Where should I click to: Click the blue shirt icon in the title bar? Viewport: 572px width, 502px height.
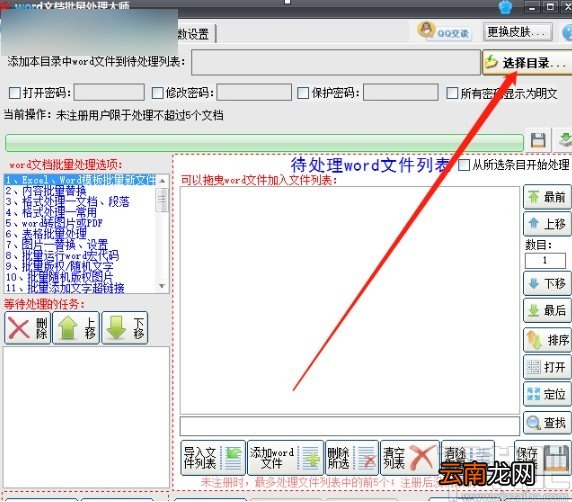click(x=505, y=7)
